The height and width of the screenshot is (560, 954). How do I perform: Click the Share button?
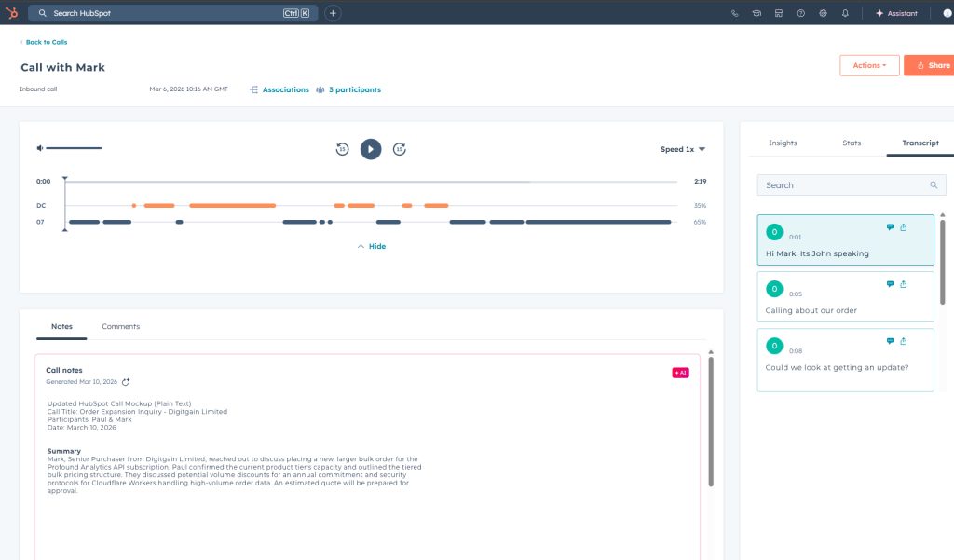[x=930, y=65]
